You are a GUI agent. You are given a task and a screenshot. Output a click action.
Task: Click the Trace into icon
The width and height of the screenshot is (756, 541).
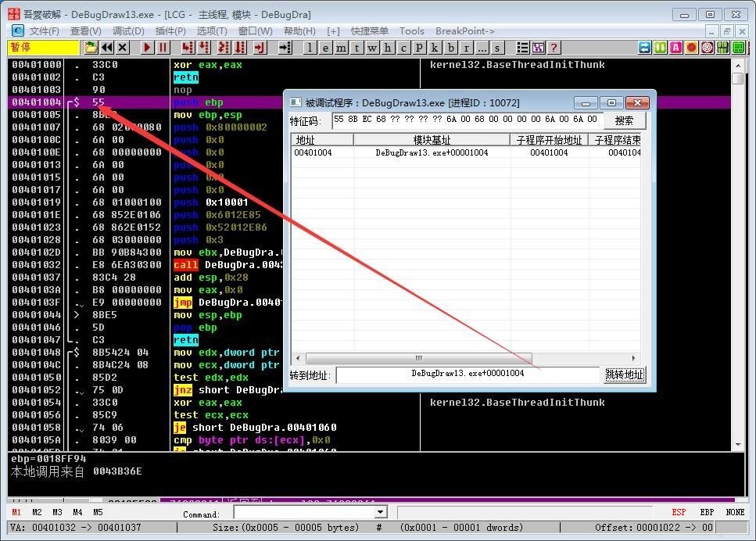pos(224,47)
